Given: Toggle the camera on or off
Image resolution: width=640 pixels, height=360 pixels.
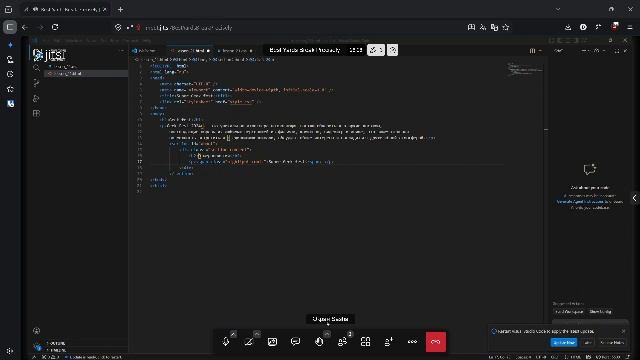Looking at the screenshot, I should [x=249, y=342].
